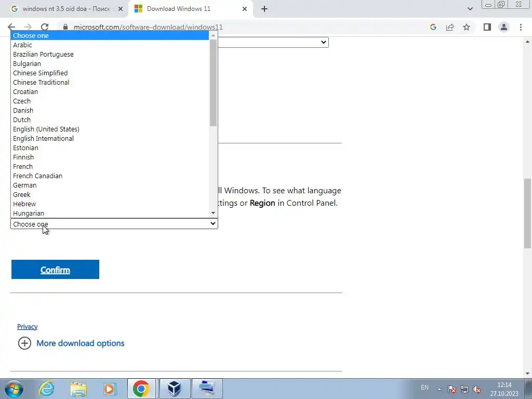Select Hungarian in the list
Image resolution: width=532 pixels, height=399 pixels.
click(x=110, y=213)
